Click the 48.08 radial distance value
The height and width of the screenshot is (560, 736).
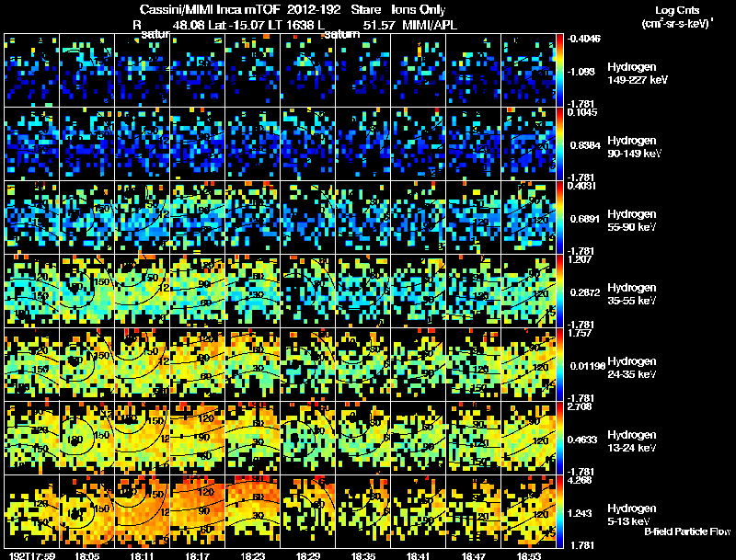[190, 25]
